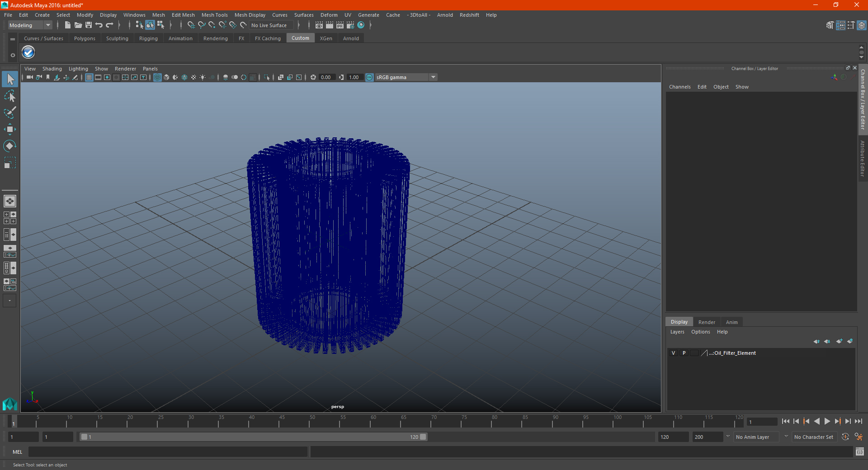Open a scene with folder icon
Viewport: 868px width, 470px height.
[78, 25]
